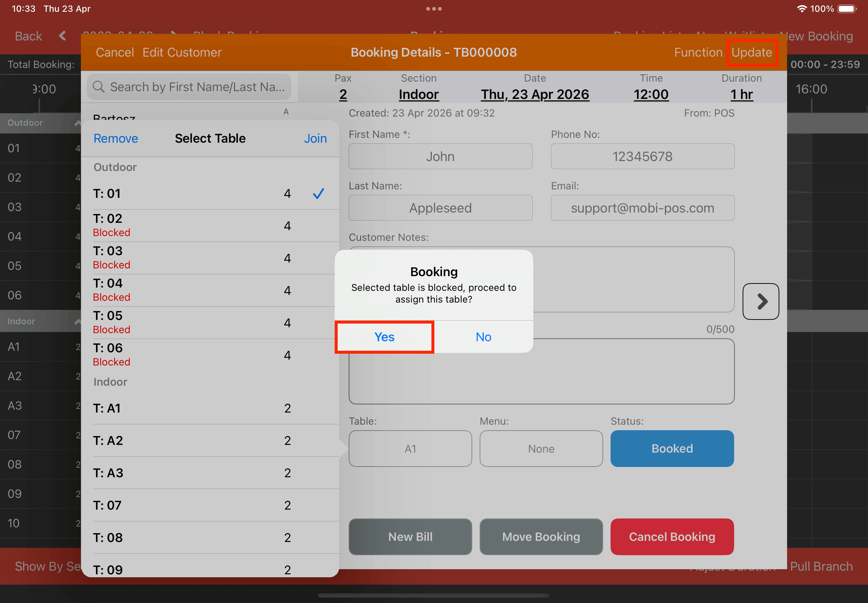Click the previous date chevron icon
Image resolution: width=868 pixels, height=603 pixels.
click(63, 36)
